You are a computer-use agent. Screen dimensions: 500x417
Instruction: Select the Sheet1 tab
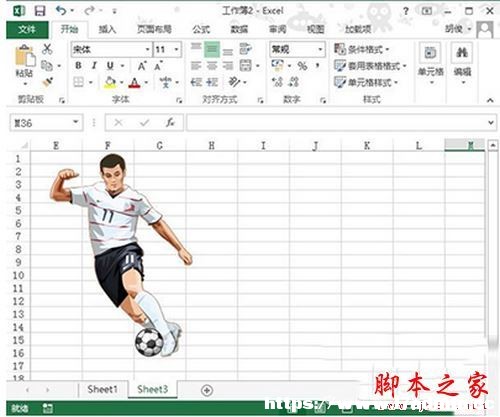click(102, 389)
